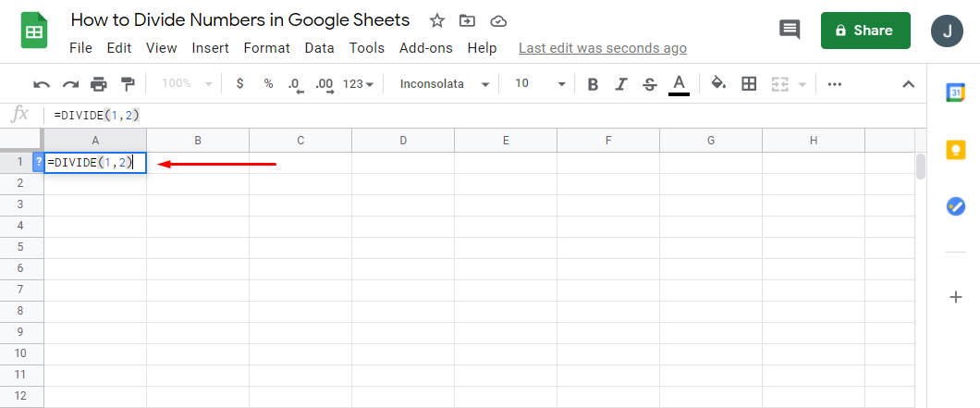The height and width of the screenshot is (408, 980).
Task: Star this spreadsheet document
Action: 437,20
